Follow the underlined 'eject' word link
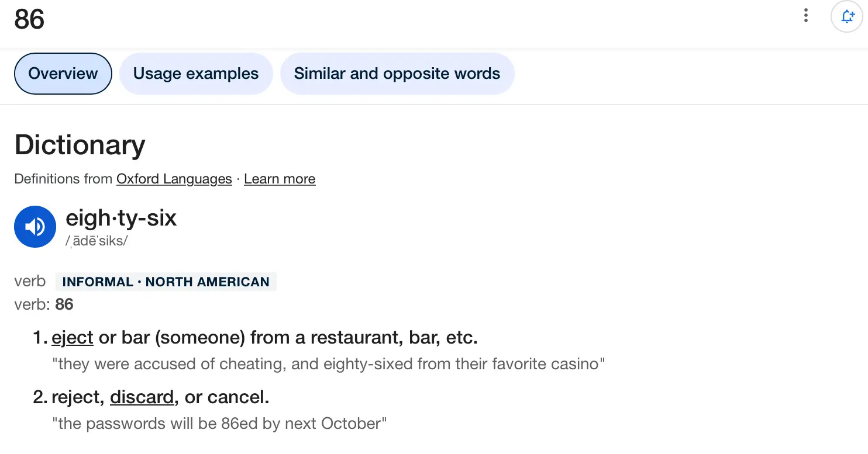The image size is (868, 454). click(73, 338)
